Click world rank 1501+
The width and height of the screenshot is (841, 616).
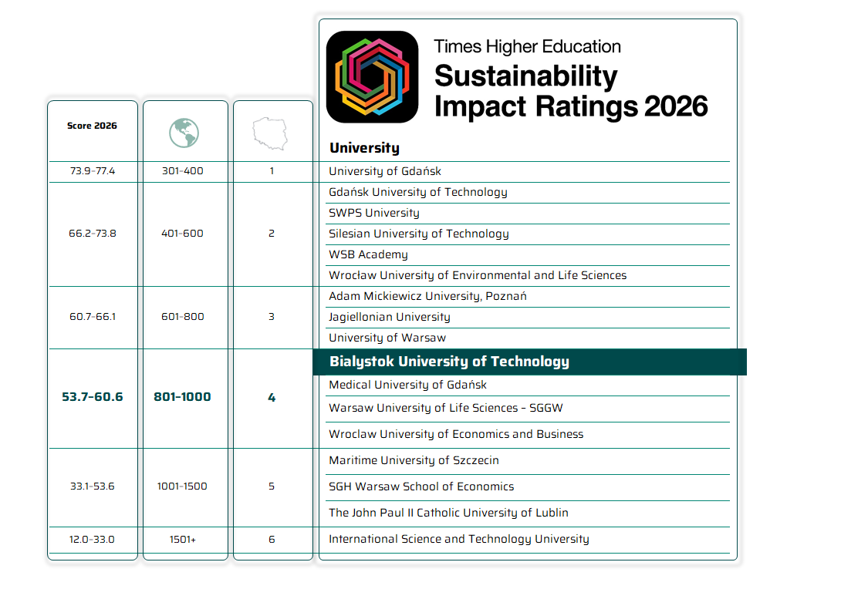tap(182, 540)
